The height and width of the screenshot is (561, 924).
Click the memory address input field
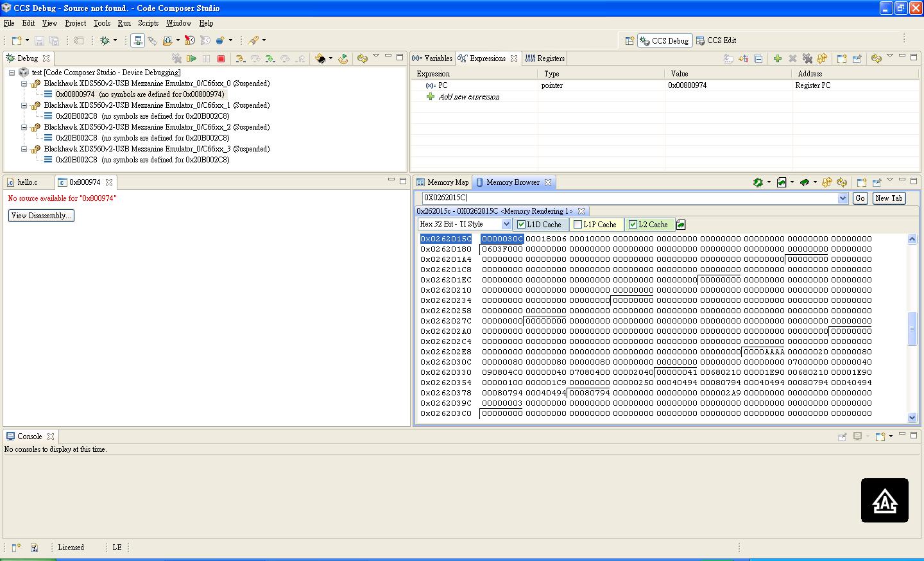(x=629, y=198)
